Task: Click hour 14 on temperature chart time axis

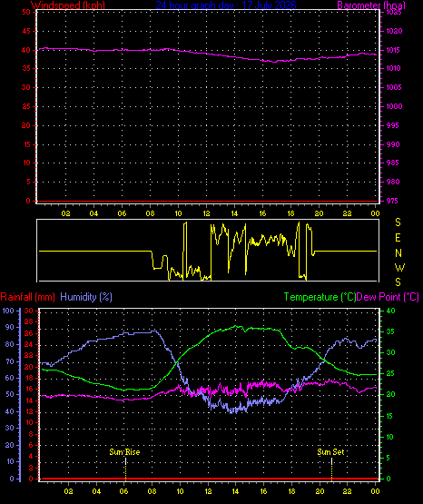Action: coord(235,491)
